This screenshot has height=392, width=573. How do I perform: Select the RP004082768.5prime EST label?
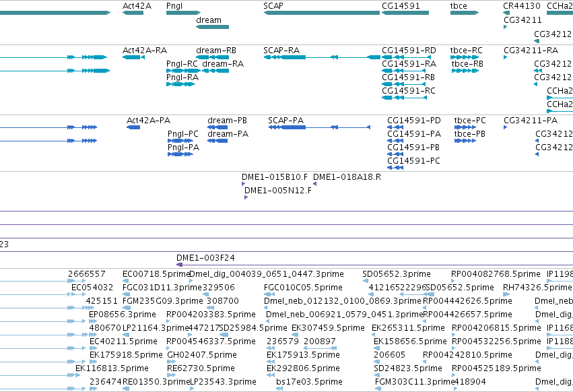[x=496, y=274]
